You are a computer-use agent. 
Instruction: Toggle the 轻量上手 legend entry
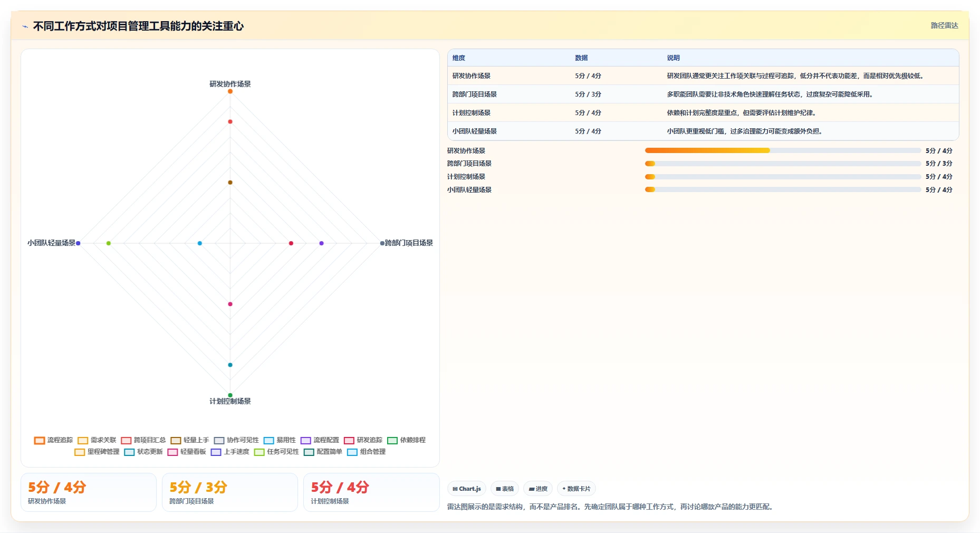tap(190, 440)
